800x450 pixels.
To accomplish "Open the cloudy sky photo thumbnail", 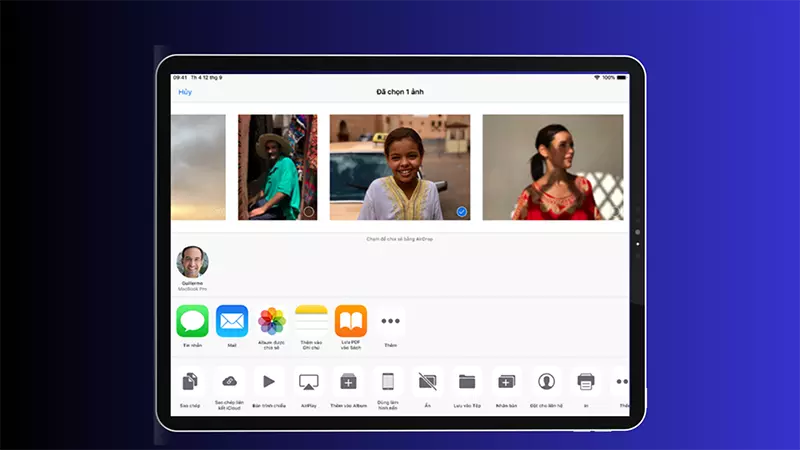I will click(198, 167).
